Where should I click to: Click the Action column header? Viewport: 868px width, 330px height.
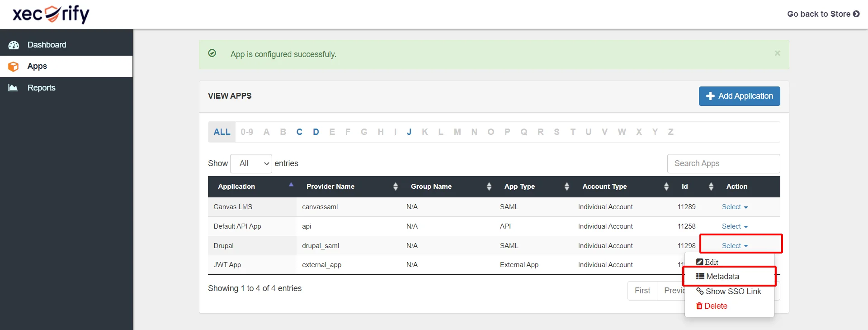(737, 187)
